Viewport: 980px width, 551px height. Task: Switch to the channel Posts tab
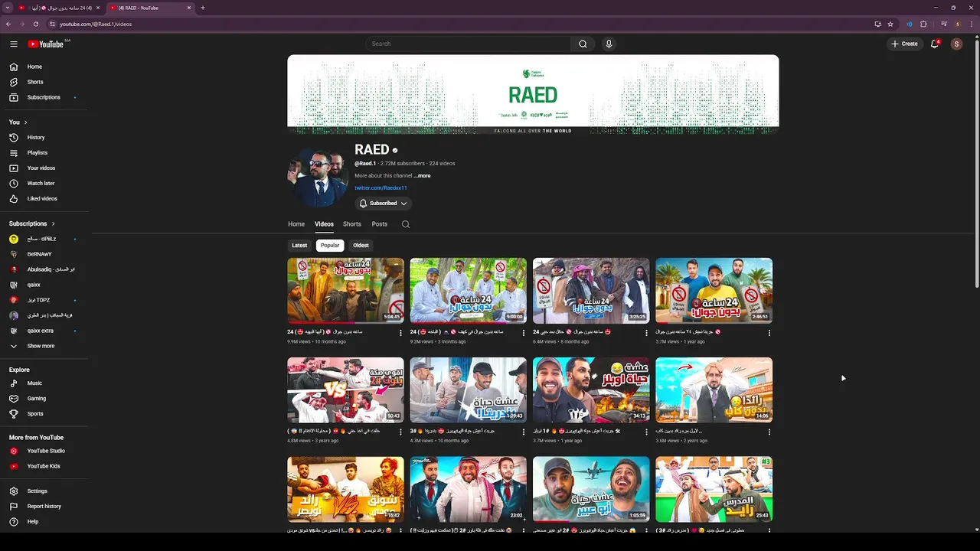tap(380, 224)
